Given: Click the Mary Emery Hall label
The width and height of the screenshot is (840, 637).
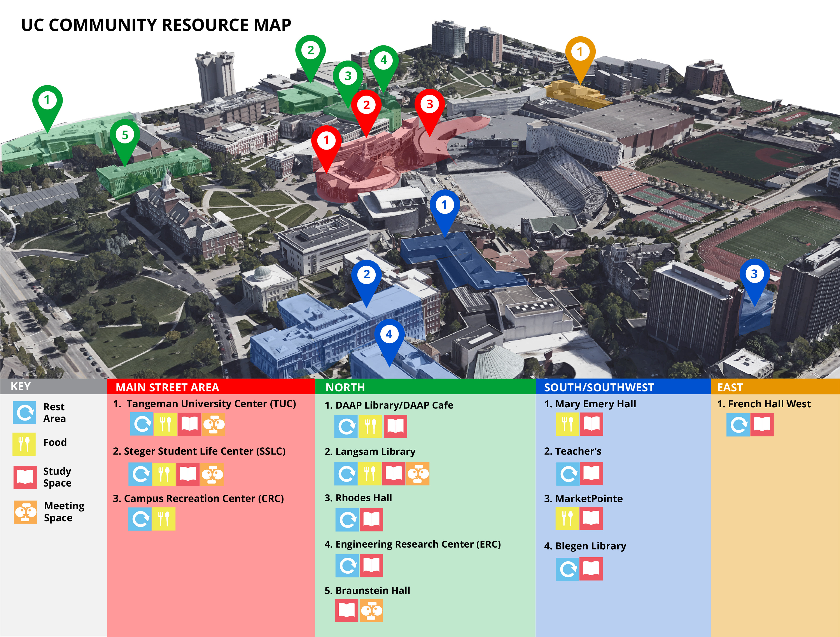Looking at the screenshot, I should [595, 404].
